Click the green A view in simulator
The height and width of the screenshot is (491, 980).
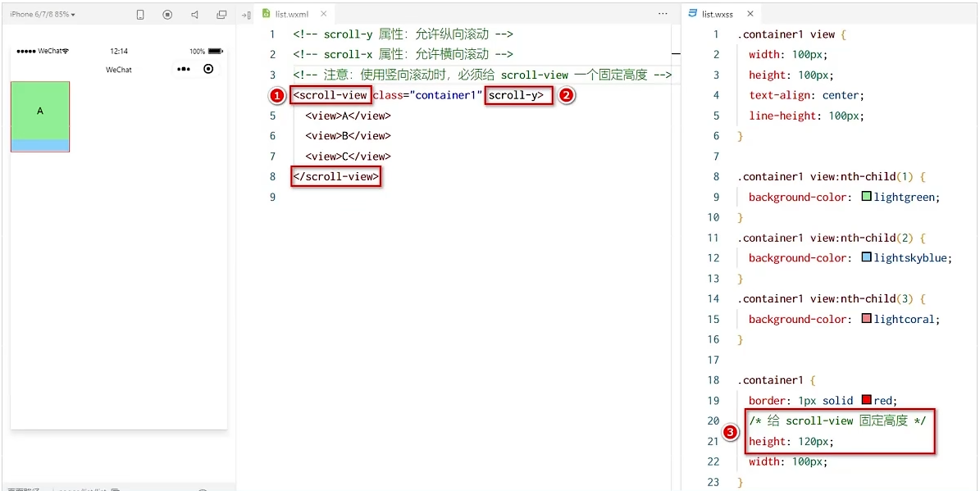tap(40, 111)
